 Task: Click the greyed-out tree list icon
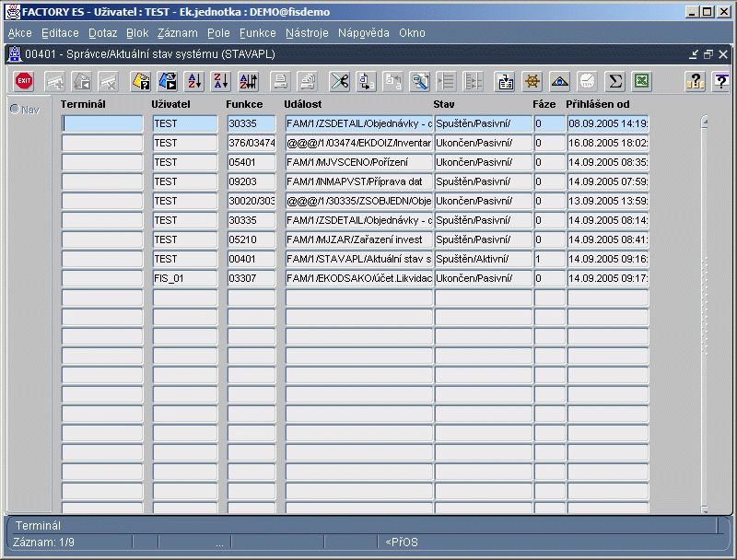pos(473,81)
